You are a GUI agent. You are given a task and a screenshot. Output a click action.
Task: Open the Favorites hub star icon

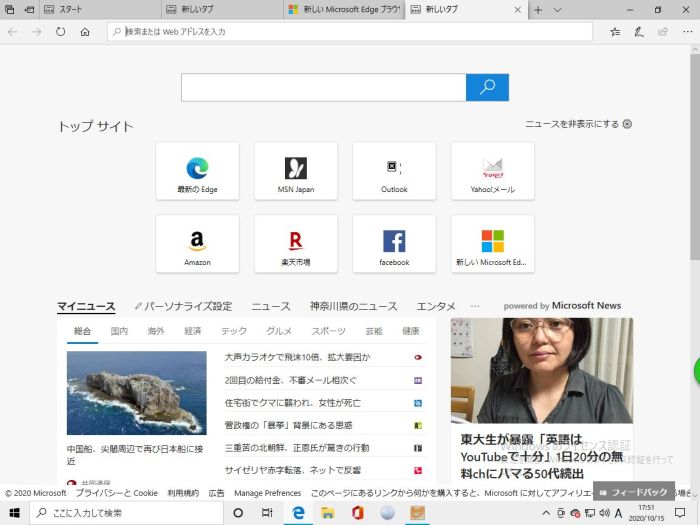pyautogui.click(x=615, y=32)
